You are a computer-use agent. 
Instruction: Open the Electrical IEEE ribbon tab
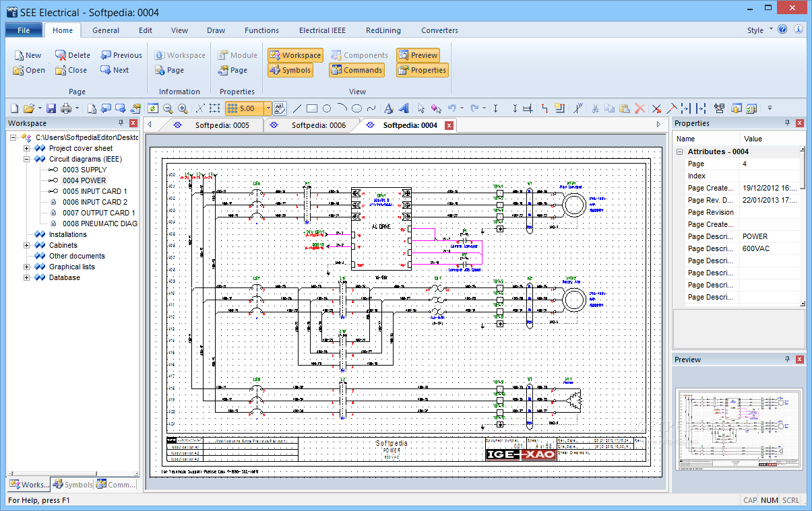pyautogui.click(x=322, y=30)
